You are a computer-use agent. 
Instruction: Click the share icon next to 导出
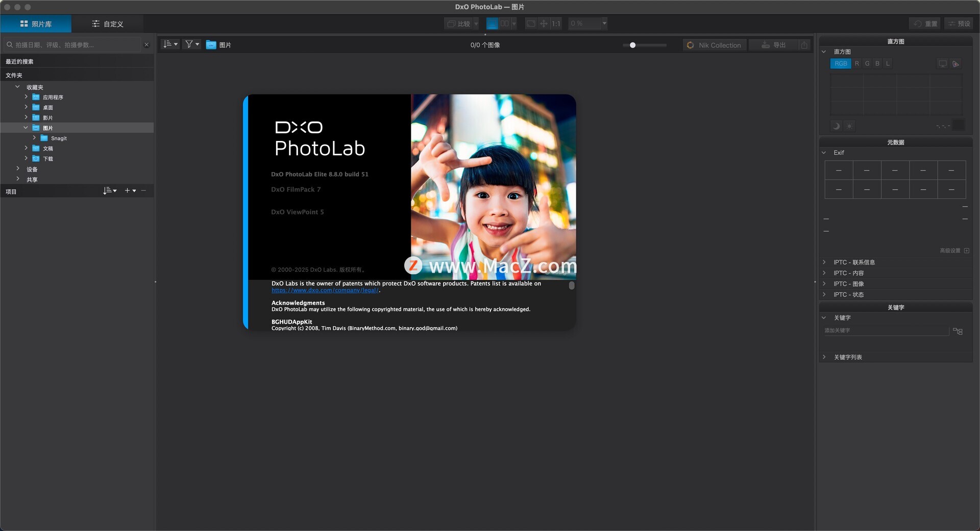point(804,45)
